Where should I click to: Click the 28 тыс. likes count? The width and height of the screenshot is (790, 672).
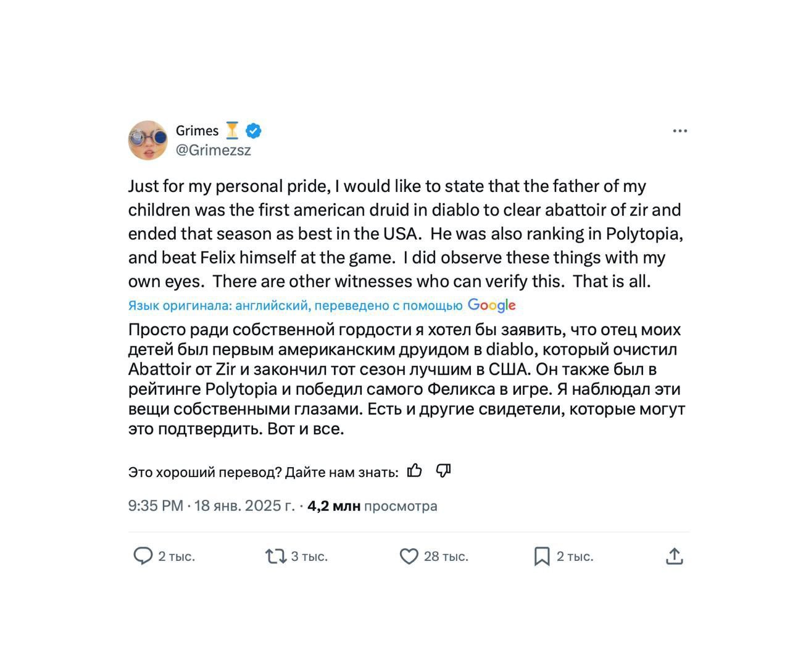446,557
